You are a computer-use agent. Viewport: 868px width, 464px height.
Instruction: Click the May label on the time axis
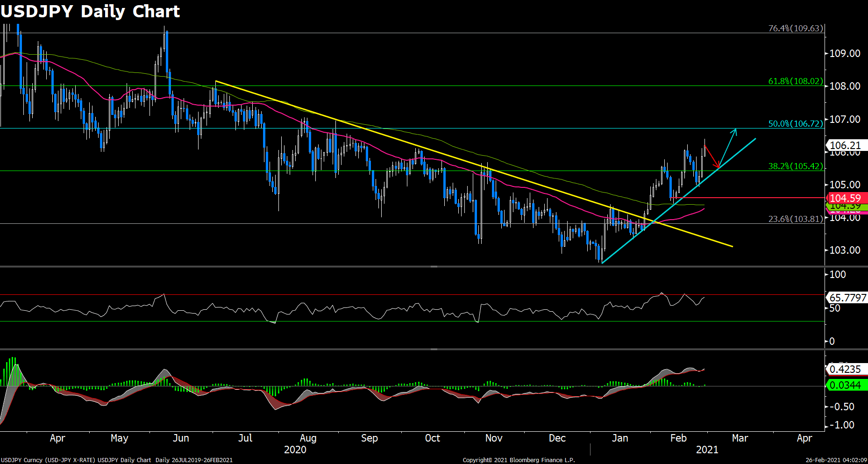pos(119,438)
